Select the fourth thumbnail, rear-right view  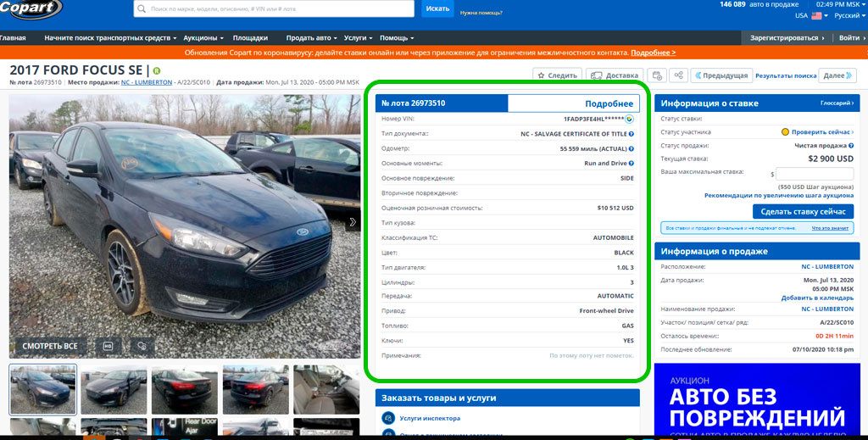click(255, 390)
